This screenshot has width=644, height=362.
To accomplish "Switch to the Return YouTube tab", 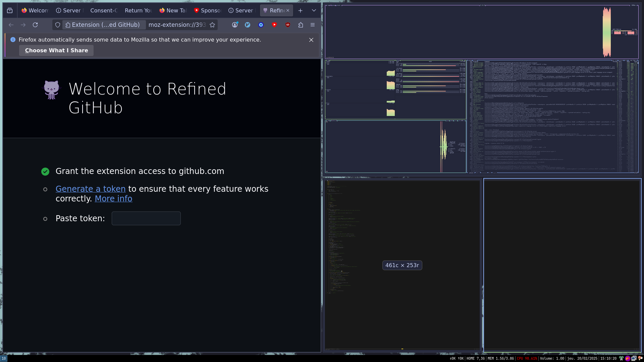I will tap(138, 10).
